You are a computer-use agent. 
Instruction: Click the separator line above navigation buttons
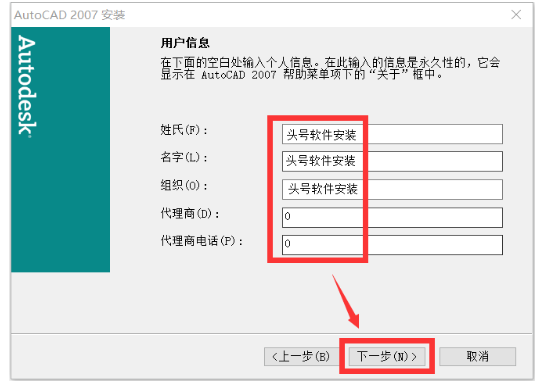[272, 333]
